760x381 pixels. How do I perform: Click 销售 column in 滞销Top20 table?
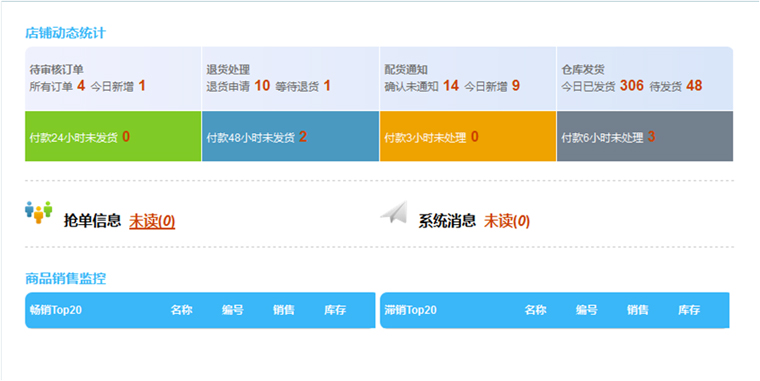click(x=637, y=310)
